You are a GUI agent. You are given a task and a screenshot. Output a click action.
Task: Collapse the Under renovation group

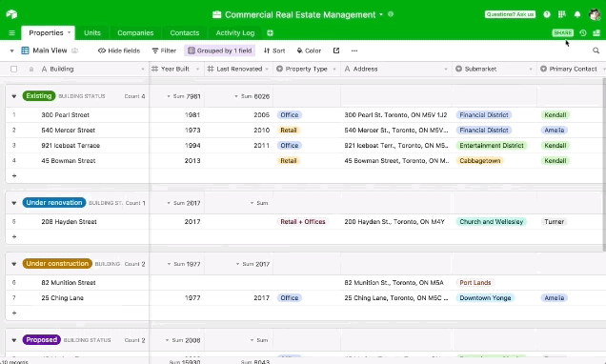coord(14,203)
